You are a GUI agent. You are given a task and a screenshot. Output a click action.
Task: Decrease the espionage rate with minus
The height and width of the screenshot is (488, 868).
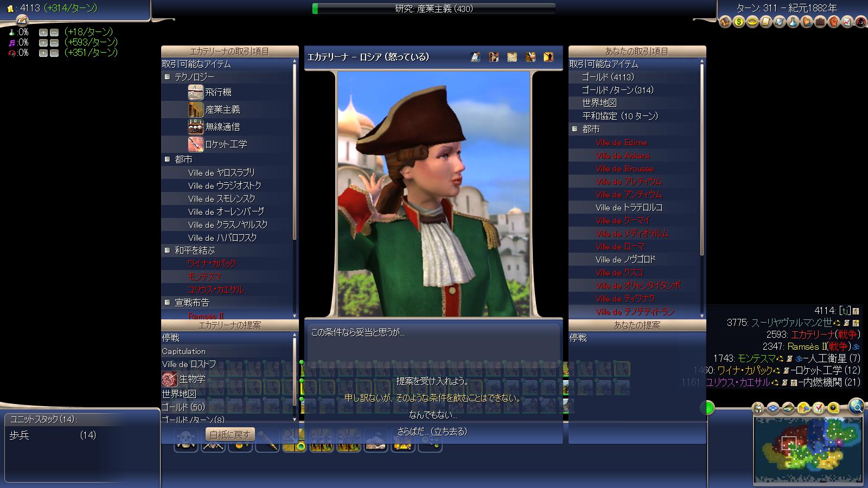54,53
